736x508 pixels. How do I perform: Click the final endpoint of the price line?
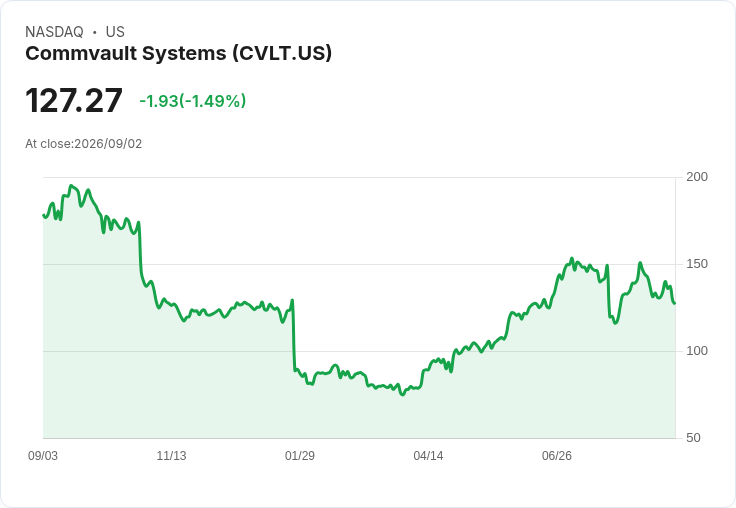(x=675, y=303)
